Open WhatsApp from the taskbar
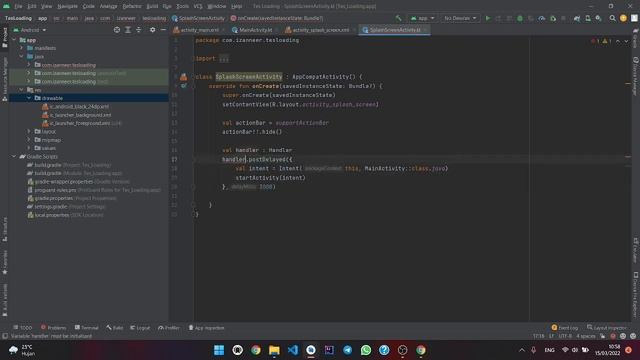The width and height of the screenshot is (640, 360). coord(366,350)
